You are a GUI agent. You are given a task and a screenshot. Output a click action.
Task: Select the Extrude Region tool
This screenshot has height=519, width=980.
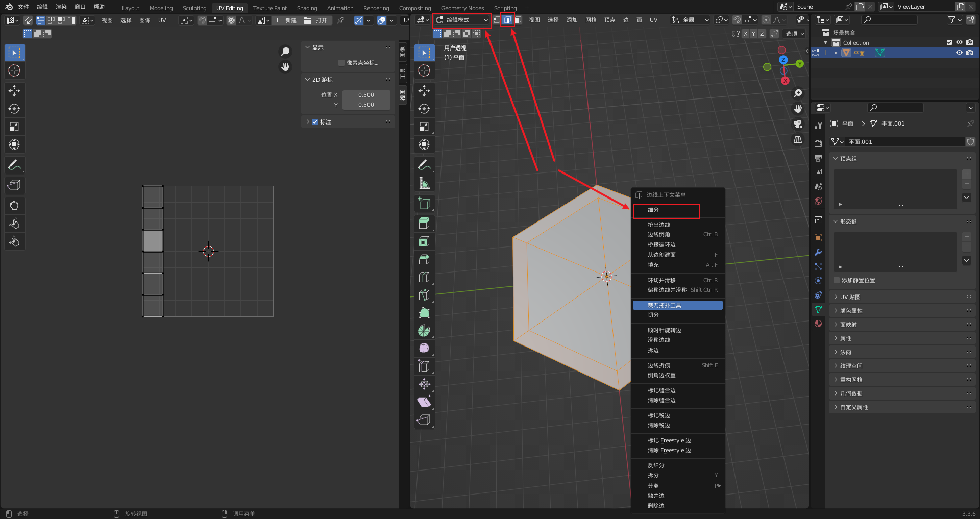[424, 223]
